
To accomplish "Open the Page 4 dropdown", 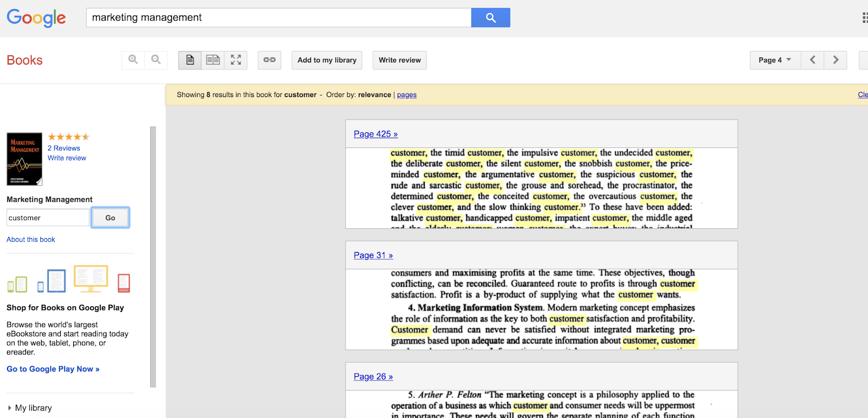I will [775, 60].
